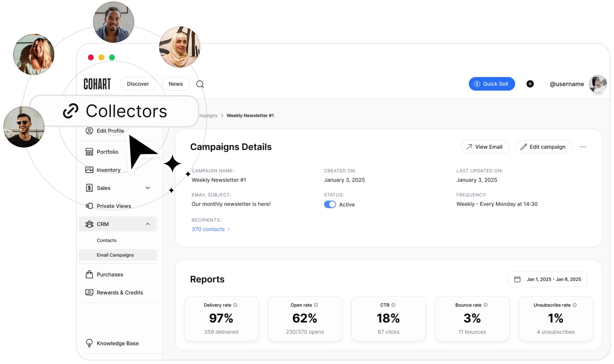The image size is (614, 364).
Task: Select the Unsubscribe rate 1% card
Action: pyautogui.click(x=556, y=319)
